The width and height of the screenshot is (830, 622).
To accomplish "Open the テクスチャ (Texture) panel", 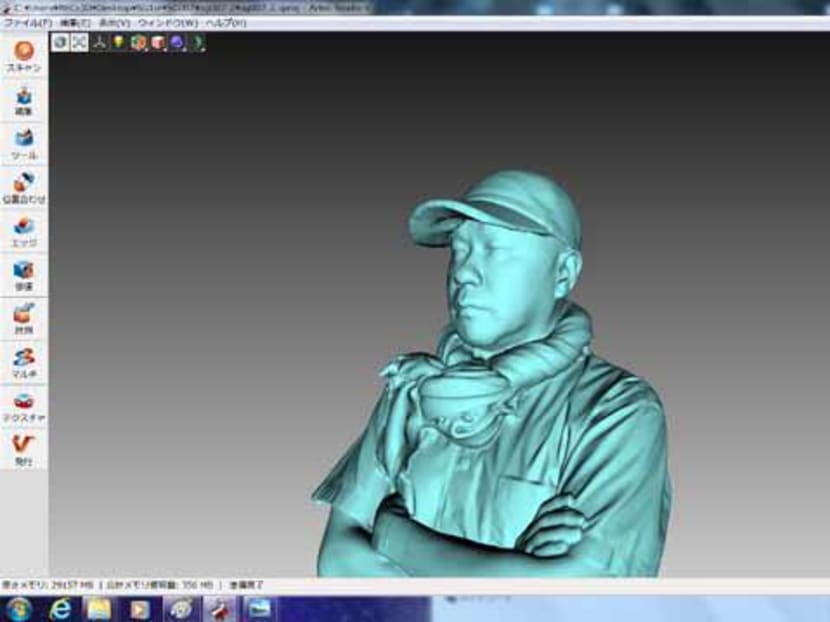I will [23, 406].
